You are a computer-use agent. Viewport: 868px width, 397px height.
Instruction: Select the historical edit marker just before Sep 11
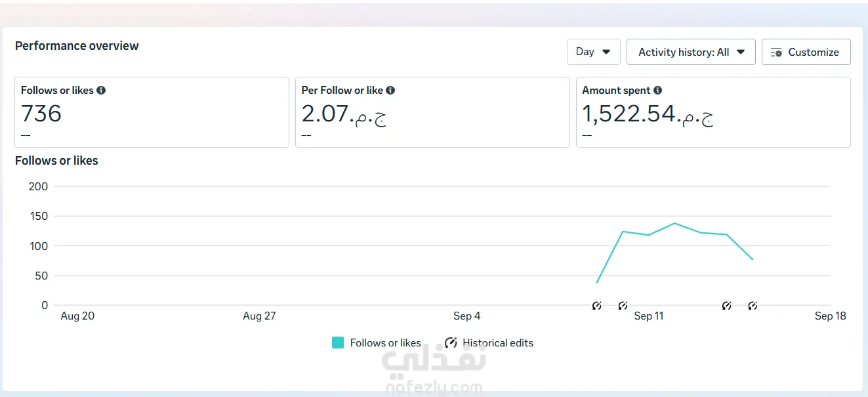click(623, 306)
